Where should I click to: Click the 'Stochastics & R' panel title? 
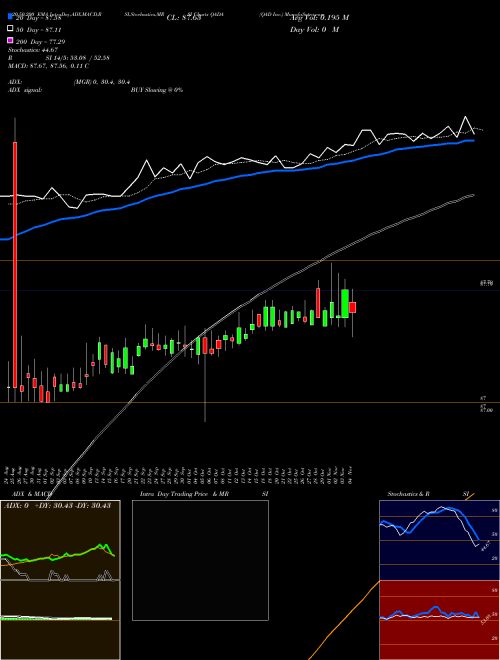(x=408, y=494)
